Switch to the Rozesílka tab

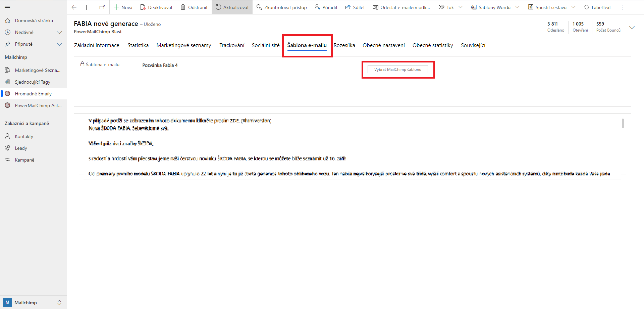click(x=344, y=45)
